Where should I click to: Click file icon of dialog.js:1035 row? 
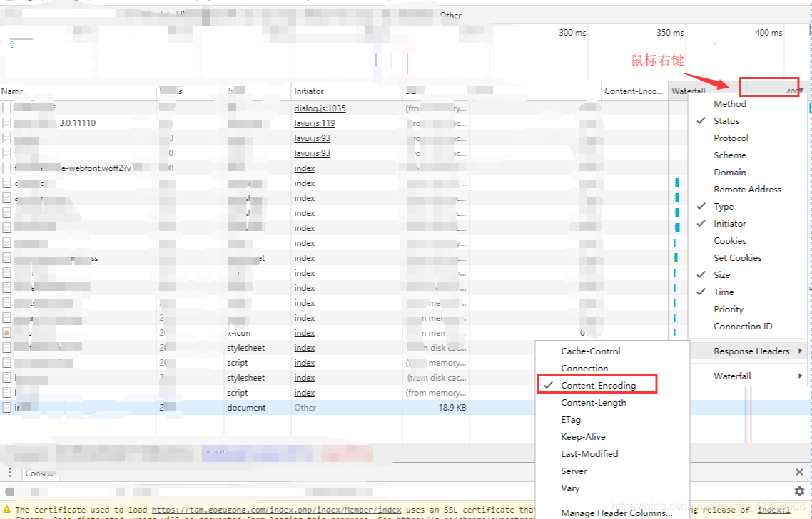(x=6, y=108)
